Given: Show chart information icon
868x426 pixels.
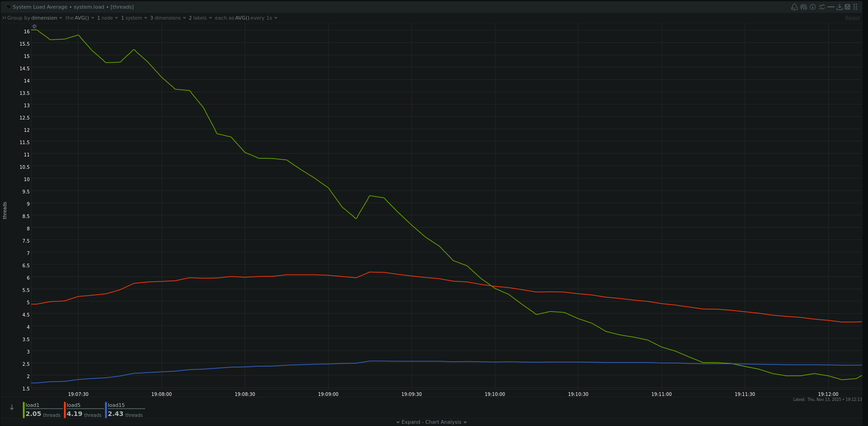Looking at the screenshot, I should [813, 7].
